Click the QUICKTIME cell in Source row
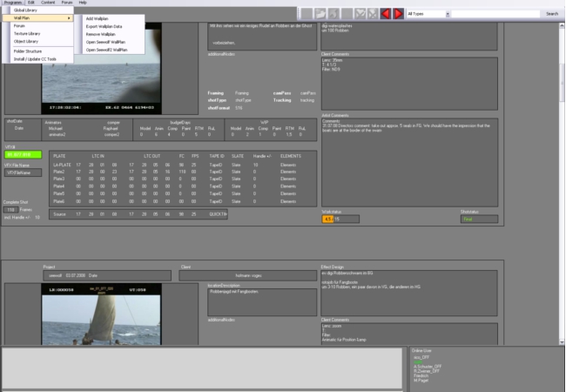The image size is (566, 392). [x=218, y=214]
